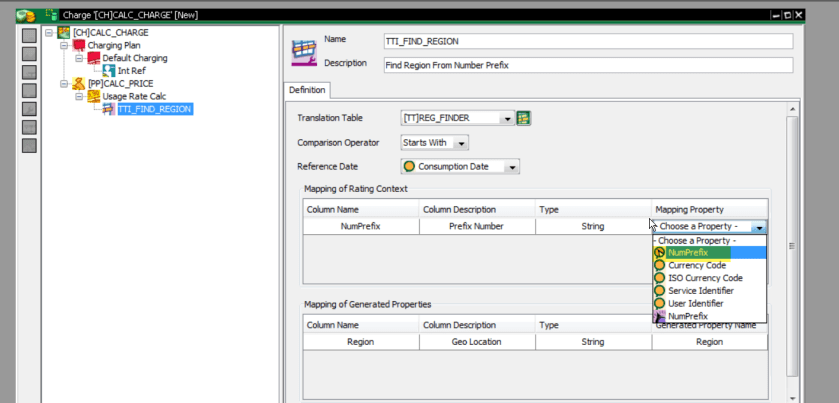Click the Name field TTI_FIND_REGION
The width and height of the screenshot is (839, 403).
pos(588,41)
